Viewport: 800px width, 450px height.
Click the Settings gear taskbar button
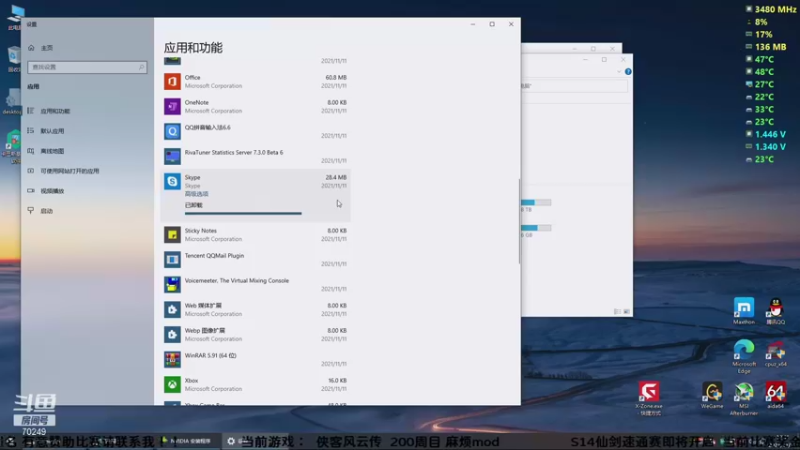tap(231, 441)
